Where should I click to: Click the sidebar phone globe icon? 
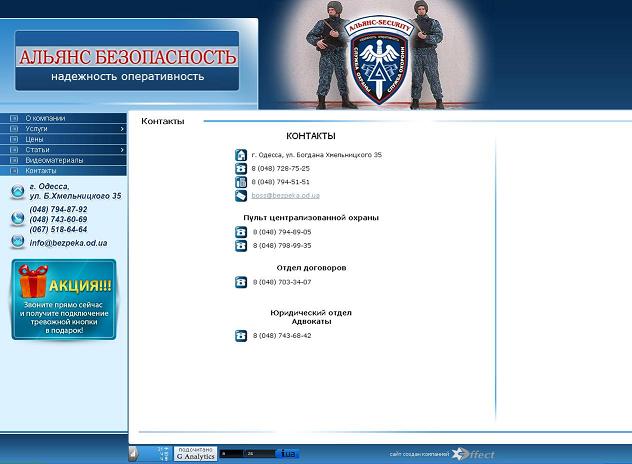pyautogui.click(x=17, y=218)
